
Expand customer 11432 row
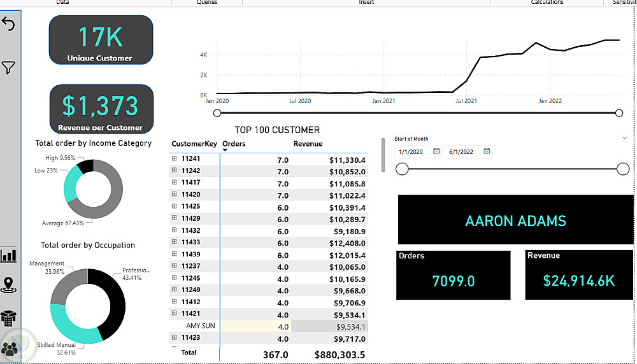pyautogui.click(x=175, y=230)
